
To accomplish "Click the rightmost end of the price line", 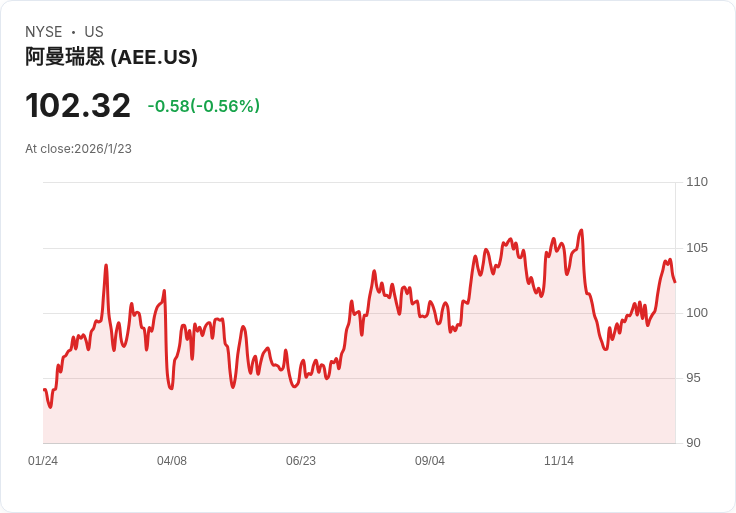I will click(674, 281).
